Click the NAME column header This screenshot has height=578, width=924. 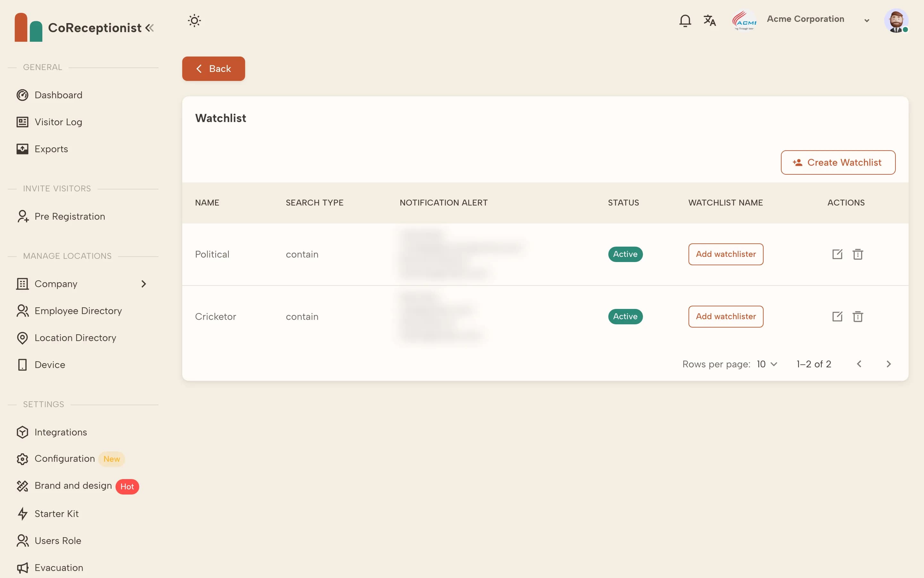coord(207,203)
